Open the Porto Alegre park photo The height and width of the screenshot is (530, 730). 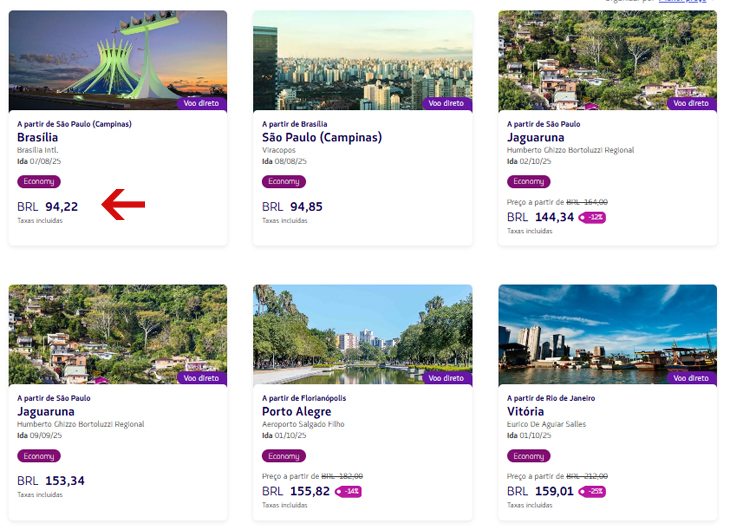pyautogui.click(x=363, y=334)
